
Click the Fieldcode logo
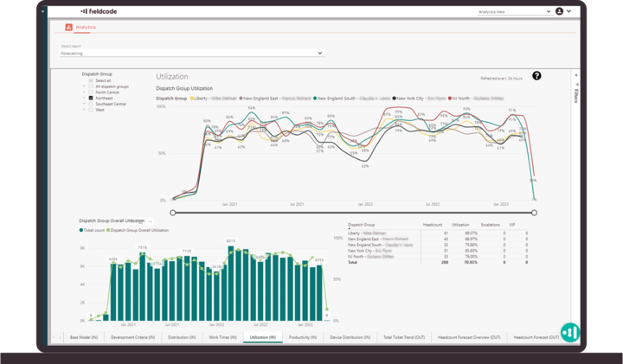coord(96,11)
